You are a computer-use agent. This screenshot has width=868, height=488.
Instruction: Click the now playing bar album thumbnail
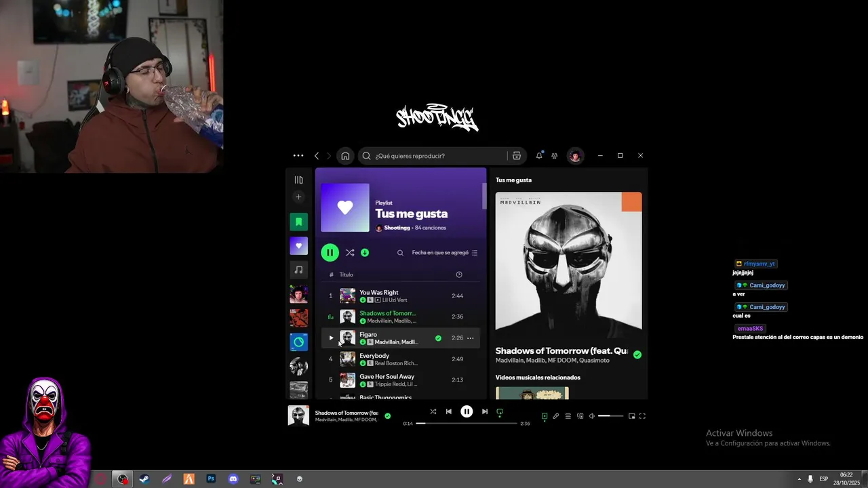coord(298,415)
